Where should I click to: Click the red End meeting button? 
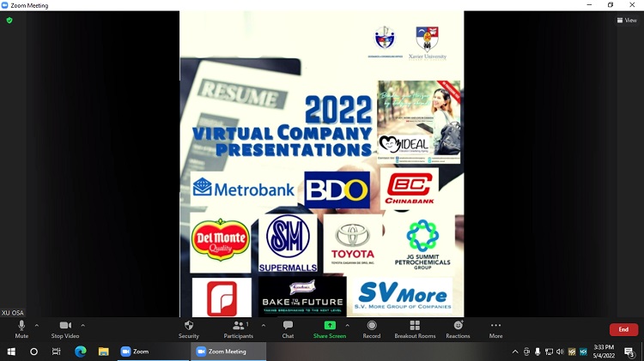click(623, 329)
